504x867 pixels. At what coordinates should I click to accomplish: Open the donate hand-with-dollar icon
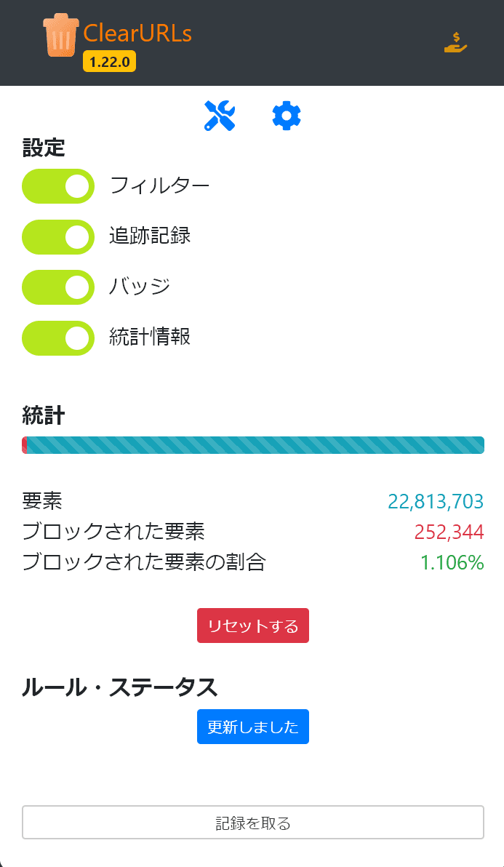pos(456,43)
